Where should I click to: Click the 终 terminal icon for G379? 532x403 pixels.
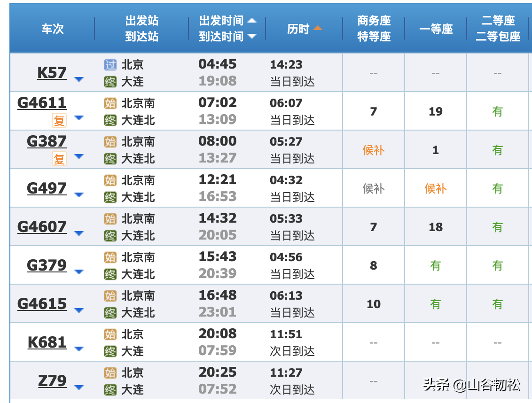click(110, 274)
